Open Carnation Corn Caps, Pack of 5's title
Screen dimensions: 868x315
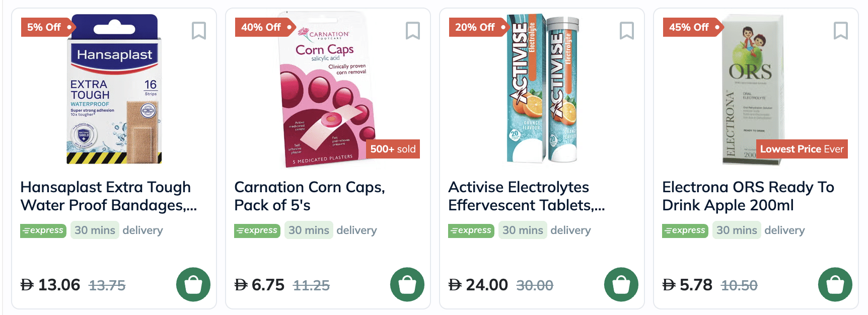309,196
